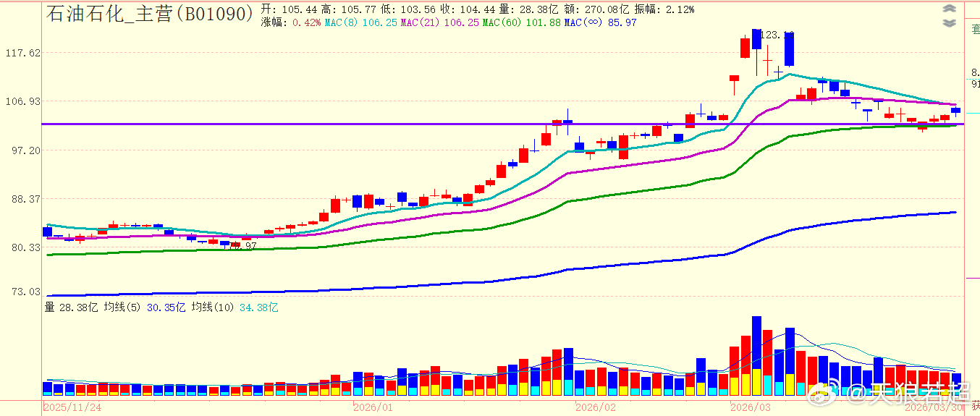Screen dimensions: 980x416
Task: Click the 73.03 price axis label
Action: pyautogui.click(x=25, y=291)
